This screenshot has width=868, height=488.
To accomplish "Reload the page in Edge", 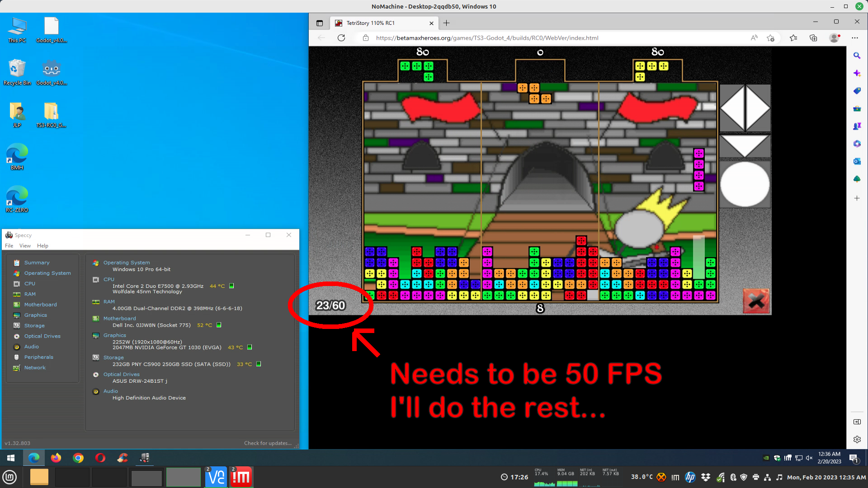I will (x=341, y=38).
